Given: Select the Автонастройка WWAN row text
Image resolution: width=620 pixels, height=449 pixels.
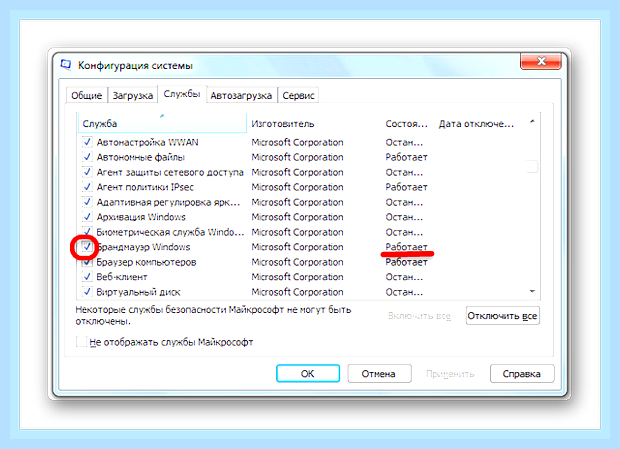Looking at the screenshot, I should (x=147, y=142).
